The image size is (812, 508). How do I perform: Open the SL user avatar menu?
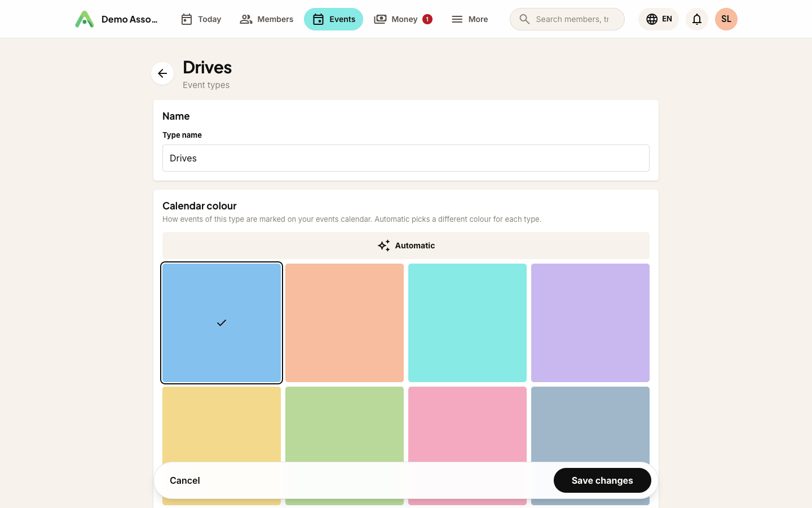point(726,19)
